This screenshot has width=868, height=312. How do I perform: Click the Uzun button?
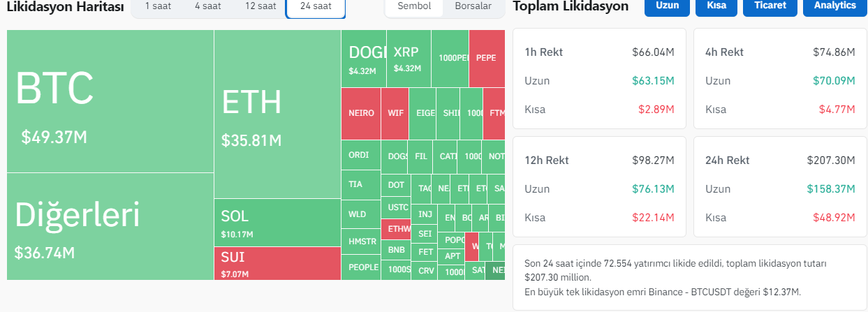(x=667, y=6)
